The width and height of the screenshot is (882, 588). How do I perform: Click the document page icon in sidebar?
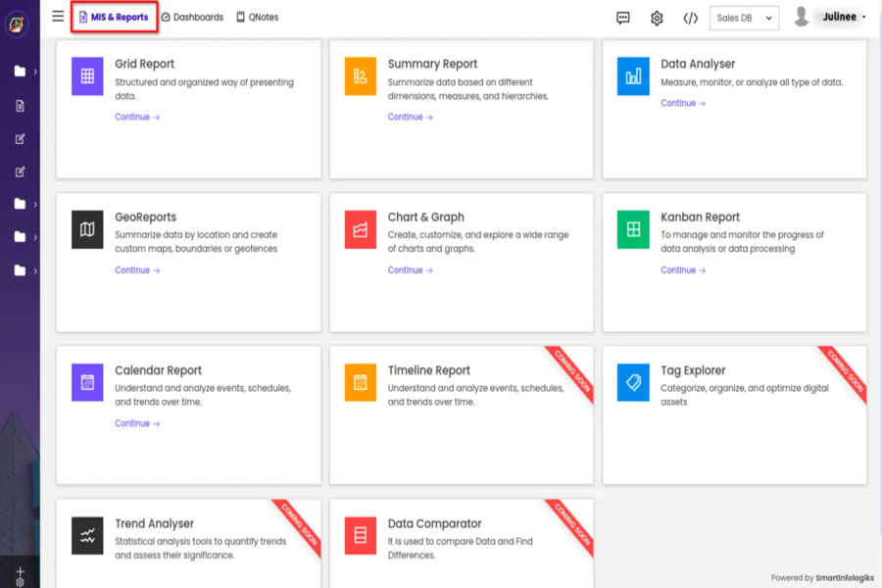tap(20, 106)
